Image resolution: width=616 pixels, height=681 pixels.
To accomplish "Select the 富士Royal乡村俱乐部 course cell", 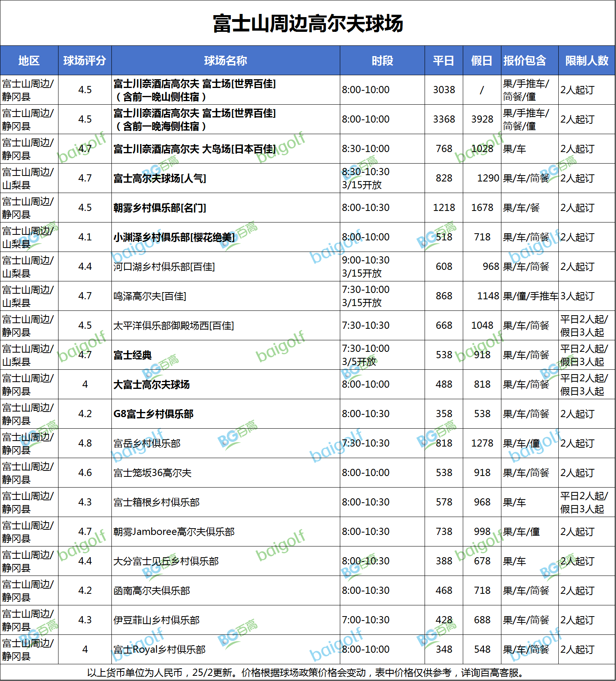I will (x=159, y=650).
